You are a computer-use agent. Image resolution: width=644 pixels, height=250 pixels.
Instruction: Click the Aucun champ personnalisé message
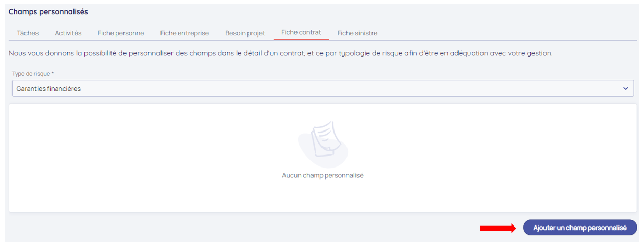(323, 175)
